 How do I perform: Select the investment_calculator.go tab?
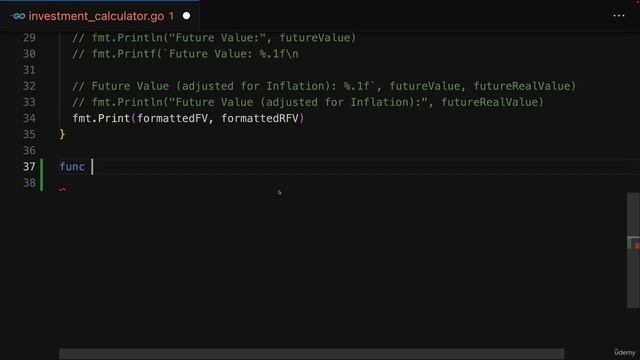coord(100,16)
